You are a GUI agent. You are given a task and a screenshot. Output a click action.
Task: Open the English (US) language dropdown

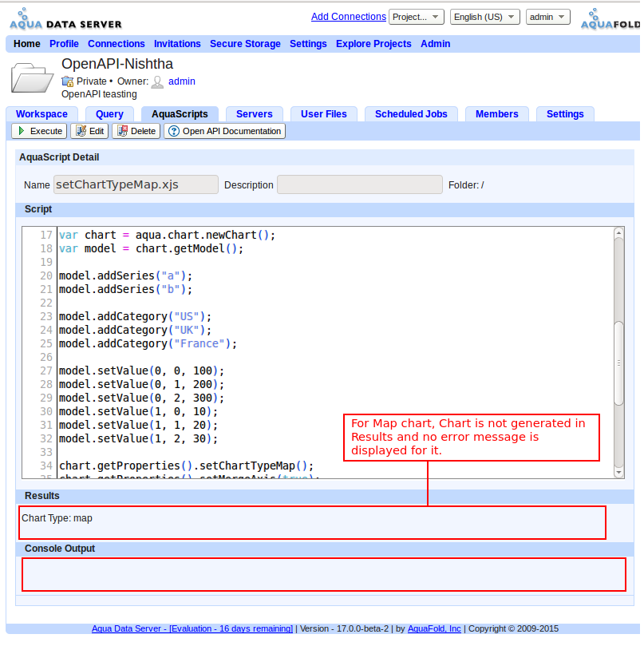pyautogui.click(x=484, y=17)
